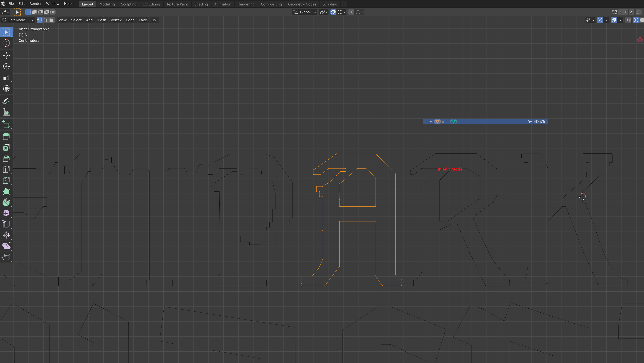Set selection mode to Extend existing selection
This screenshot has width=644, height=363.
point(34,12)
